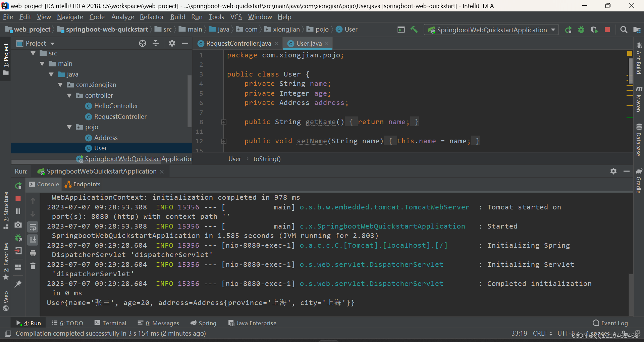Run SpringbootWebQuickstartApplication with rerun toolbar icon

click(x=568, y=30)
